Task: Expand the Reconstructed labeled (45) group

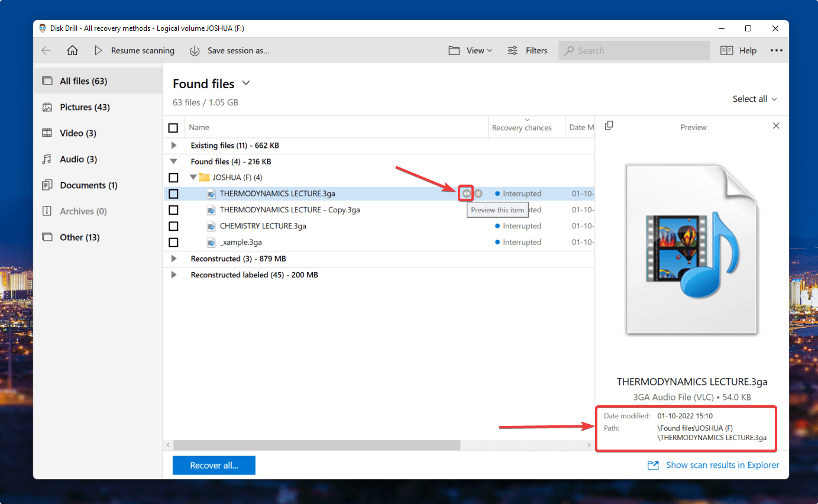Action: pos(173,275)
